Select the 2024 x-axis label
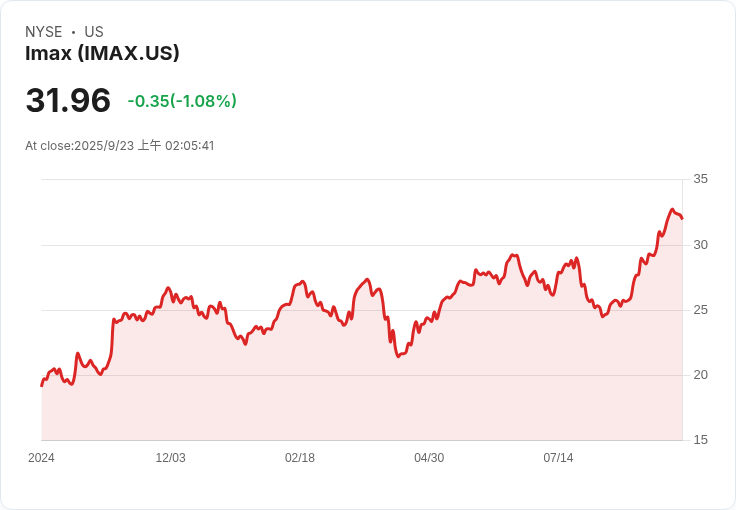The image size is (736, 510). (41, 457)
